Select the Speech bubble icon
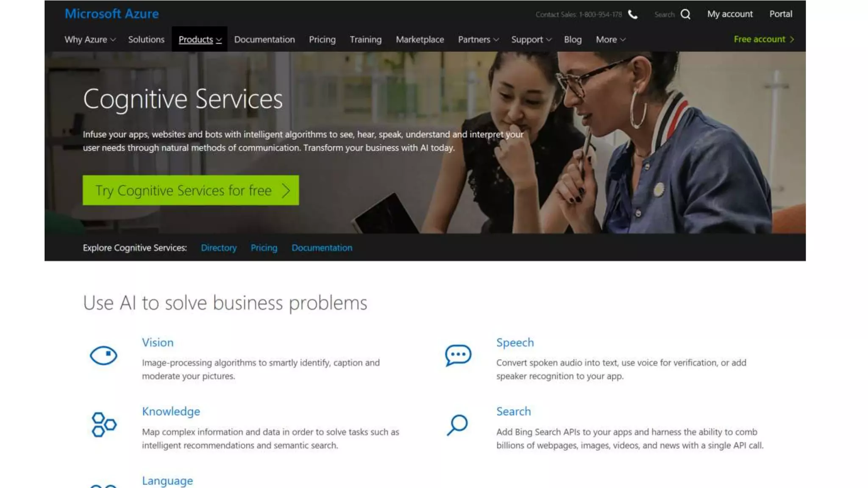Screen dimensions: 868x488 point(458,355)
